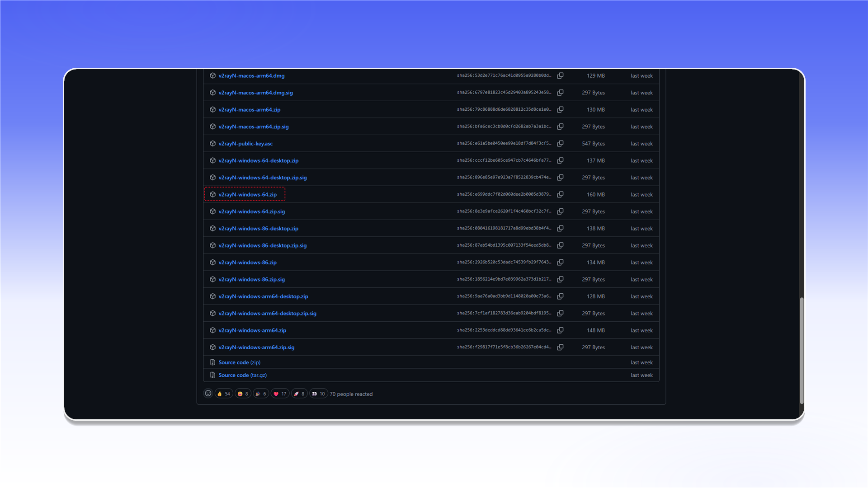The image size is (868, 488).
Task: Open the Source code (tar.gz) link
Action: coord(242,375)
